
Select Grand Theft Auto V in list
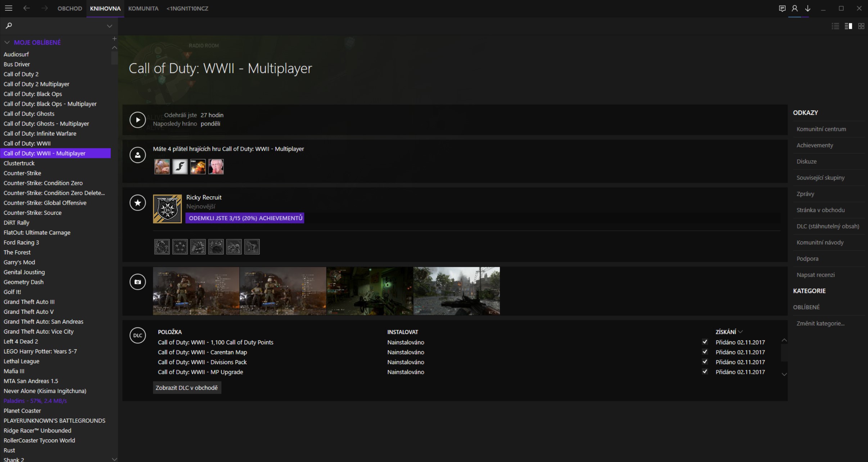[28, 312]
